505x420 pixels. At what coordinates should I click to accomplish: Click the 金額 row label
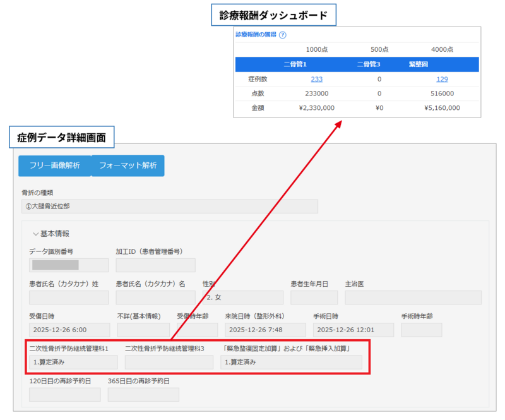[258, 108]
